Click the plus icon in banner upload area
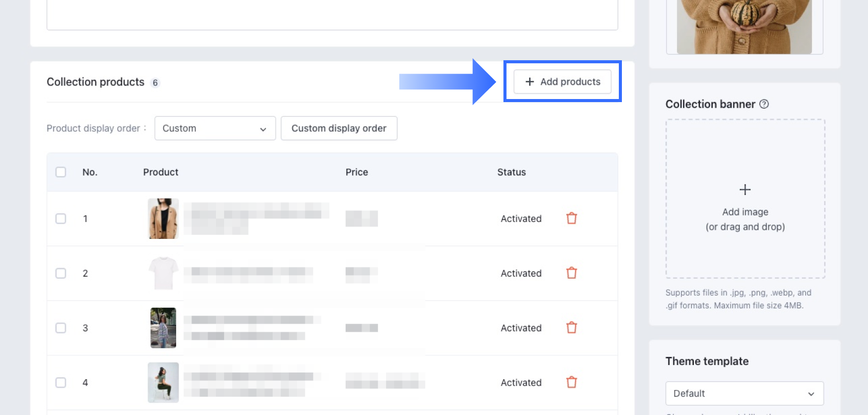868x415 pixels. [745, 190]
